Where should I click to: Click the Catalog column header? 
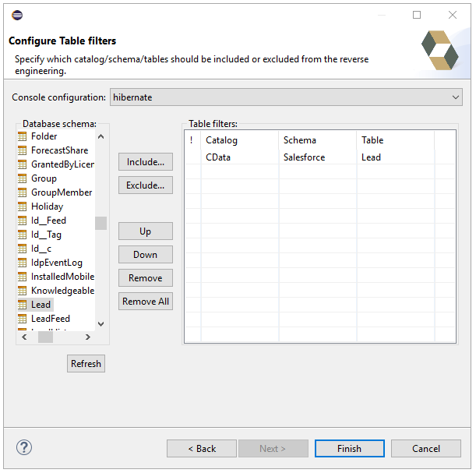click(239, 140)
